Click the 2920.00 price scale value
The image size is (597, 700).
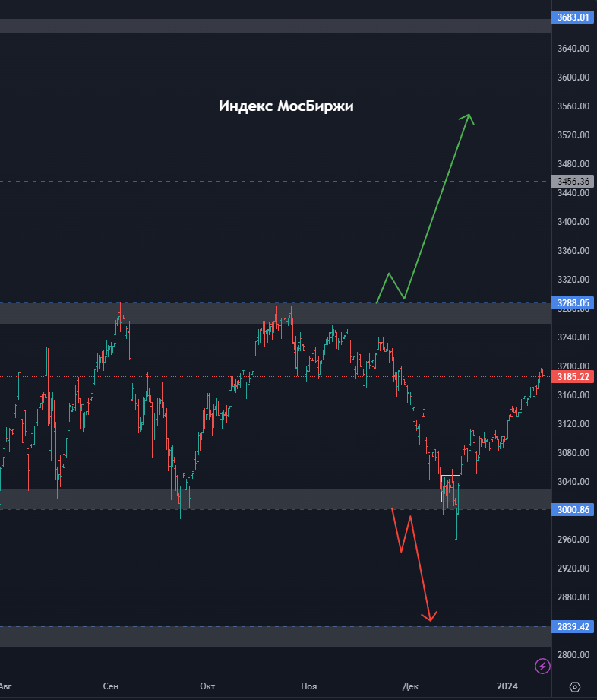pyautogui.click(x=573, y=568)
